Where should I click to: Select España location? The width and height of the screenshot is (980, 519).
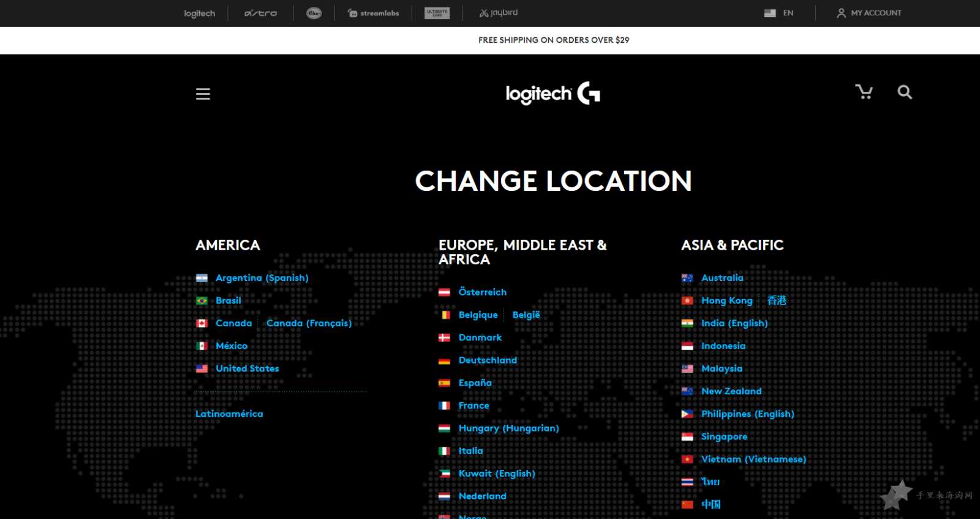(475, 383)
